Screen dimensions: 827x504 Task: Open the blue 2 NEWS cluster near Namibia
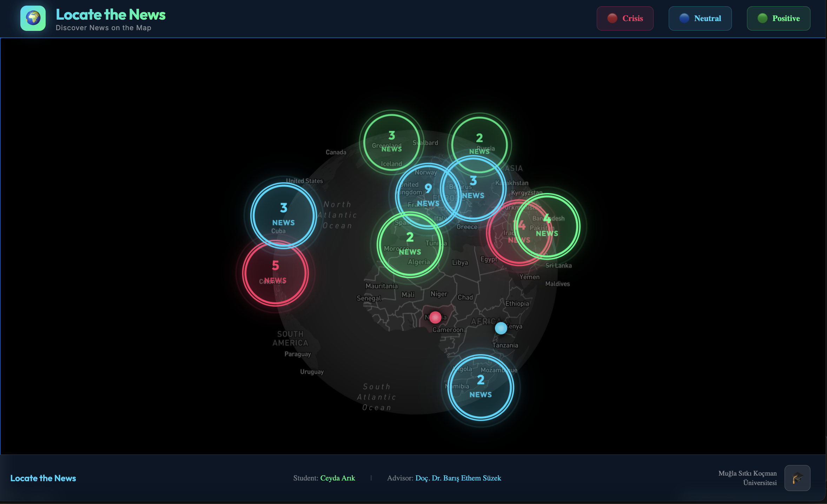[481, 387]
